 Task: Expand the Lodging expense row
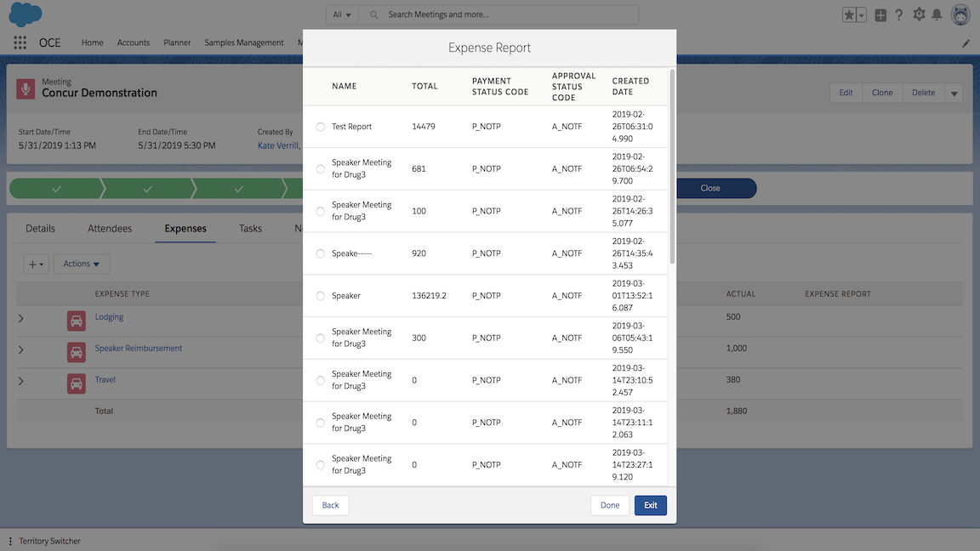coord(20,318)
